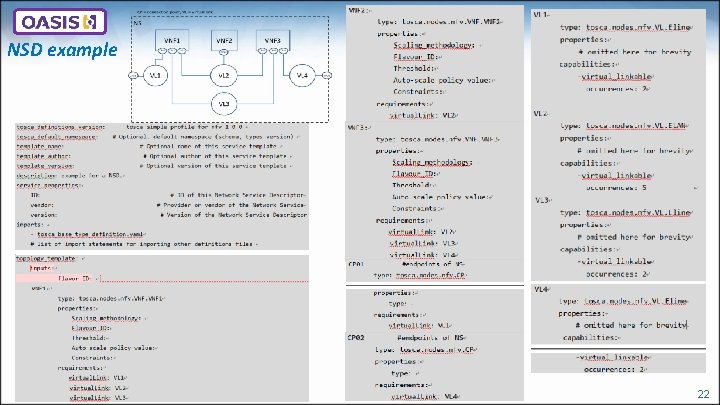Image resolution: width=720 pixels, height=405 pixels.
Task: Click the VL4 circle node
Action: pyautogui.click(x=302, y=75)
